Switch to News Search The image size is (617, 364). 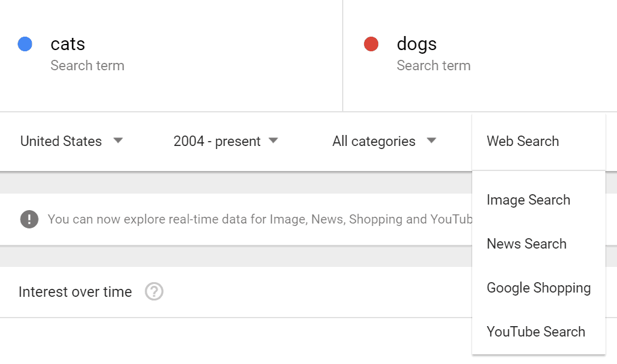527,244
